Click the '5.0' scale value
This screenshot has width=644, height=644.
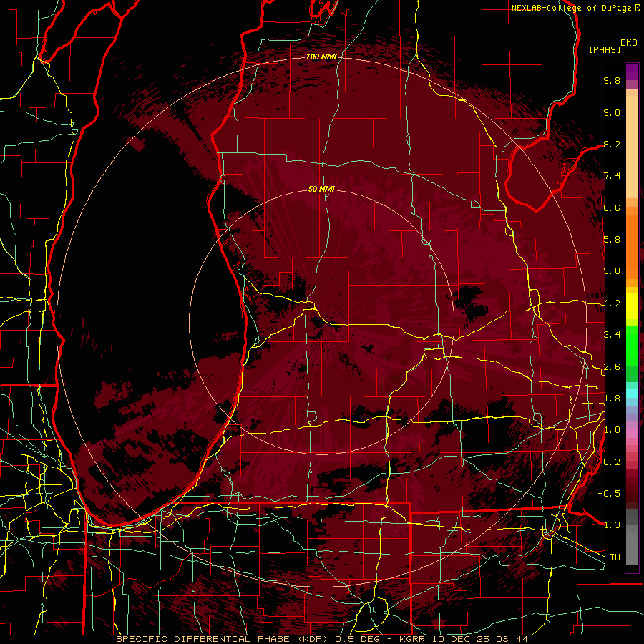[x=612, y=271]
